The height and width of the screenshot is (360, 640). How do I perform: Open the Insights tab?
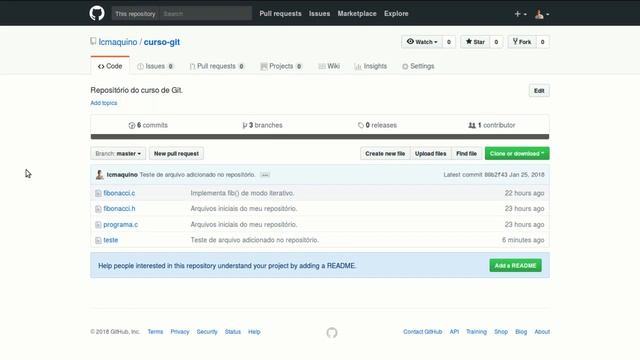click(x=371, y=66)
